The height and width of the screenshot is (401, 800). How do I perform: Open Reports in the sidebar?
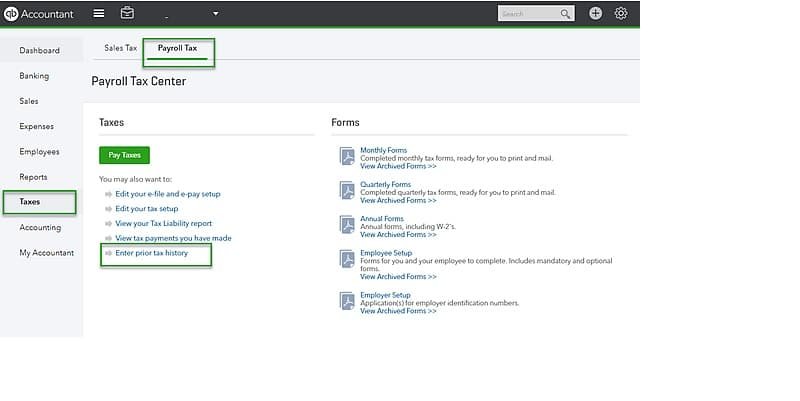(x=34, y=177)
